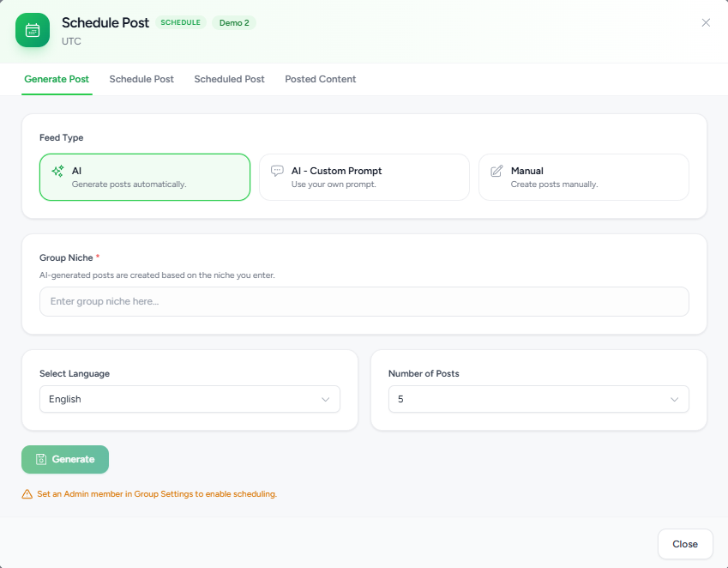Screen dimensions: 728x568
Task: Click the save icon on the Generate button
Action: (41, 459)
